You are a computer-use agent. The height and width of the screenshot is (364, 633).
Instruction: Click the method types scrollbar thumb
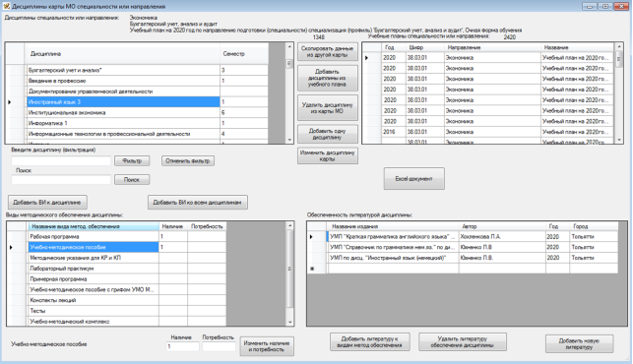[x=289, y=269]
